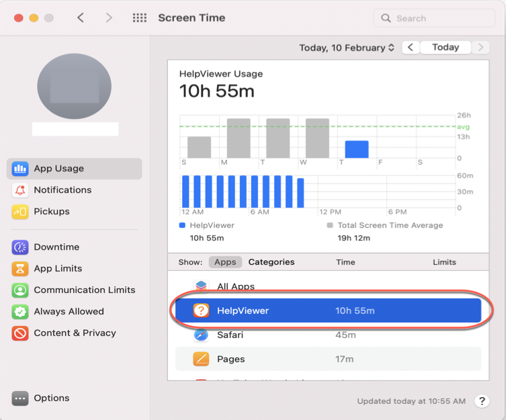Click the App Limits hourglass icon
The width and height of the screenshot is (506, 420).
[x=20, y=269]
